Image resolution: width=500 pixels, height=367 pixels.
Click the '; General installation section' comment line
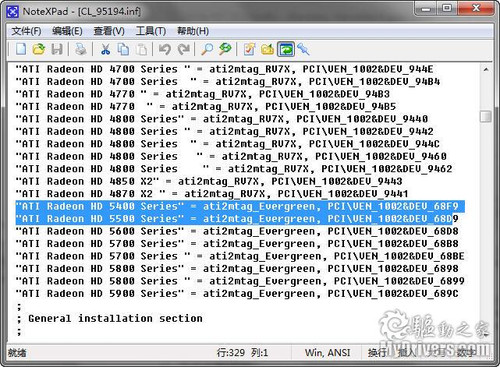click(x=109, y=318)
